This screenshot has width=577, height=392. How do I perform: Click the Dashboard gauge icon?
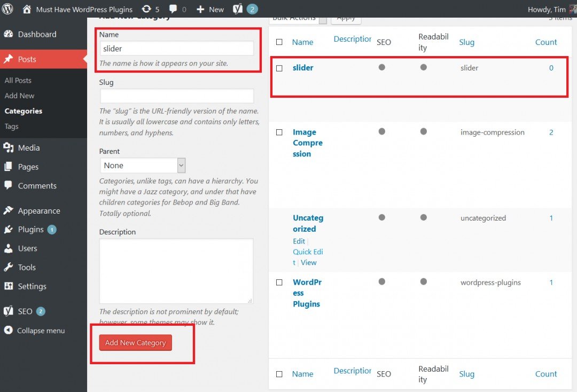click(9, 34)
